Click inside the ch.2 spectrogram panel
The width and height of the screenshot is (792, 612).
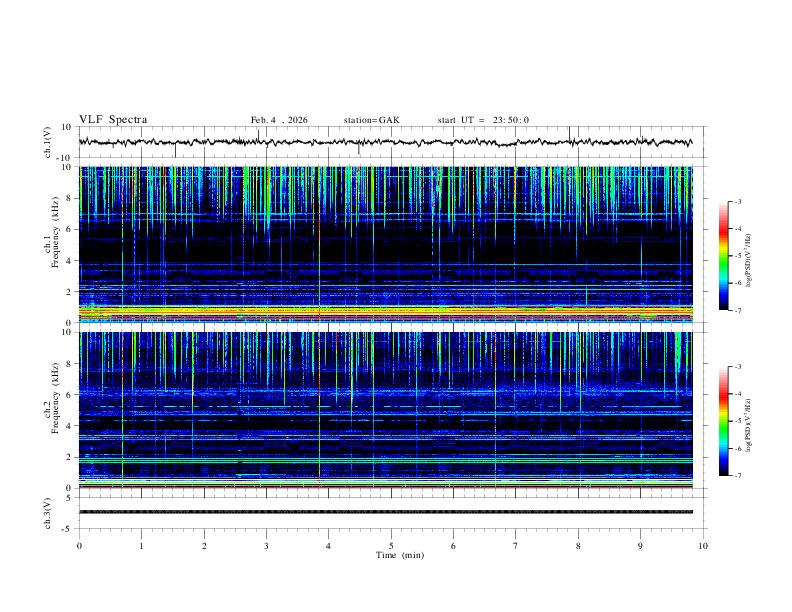coord(385,410)
